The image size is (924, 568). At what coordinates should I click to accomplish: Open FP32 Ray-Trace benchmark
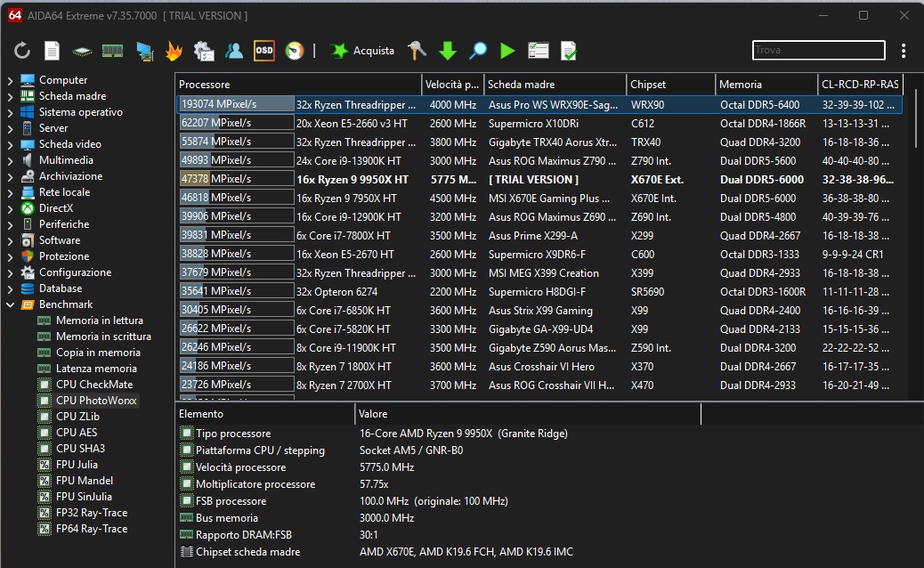(x=92, y=513)
